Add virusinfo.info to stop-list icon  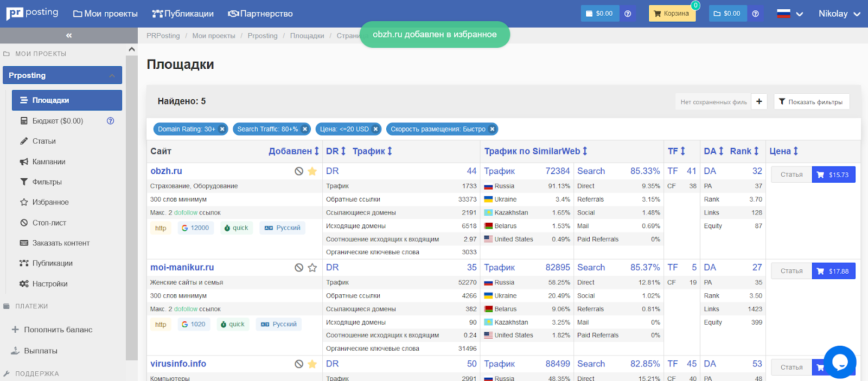pos(299,364)
